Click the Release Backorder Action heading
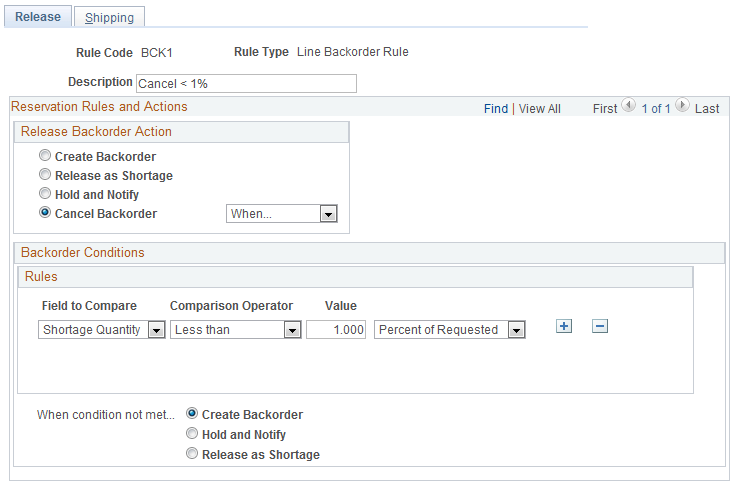The width and height of the screenshot is (739, 490). 96,131
